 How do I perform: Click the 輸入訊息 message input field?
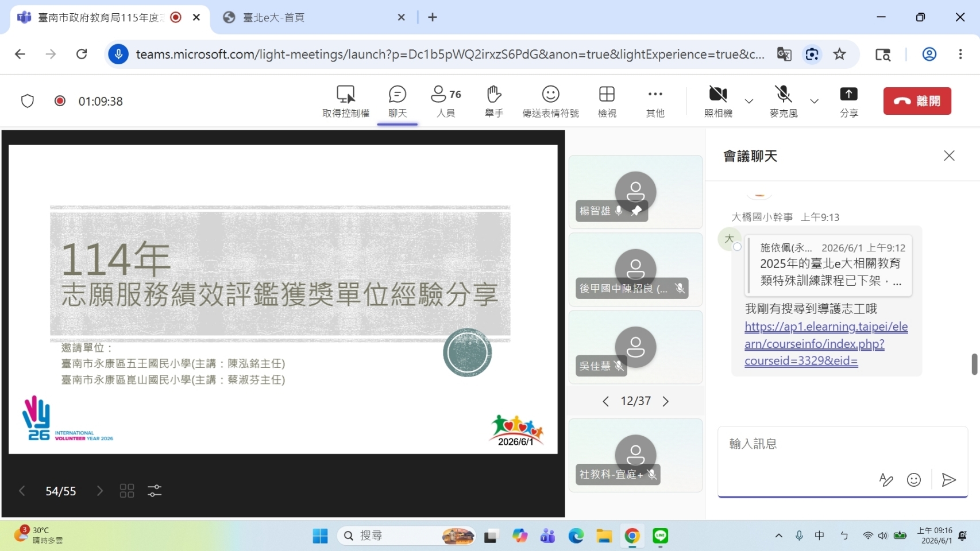(x=842, y=444)
